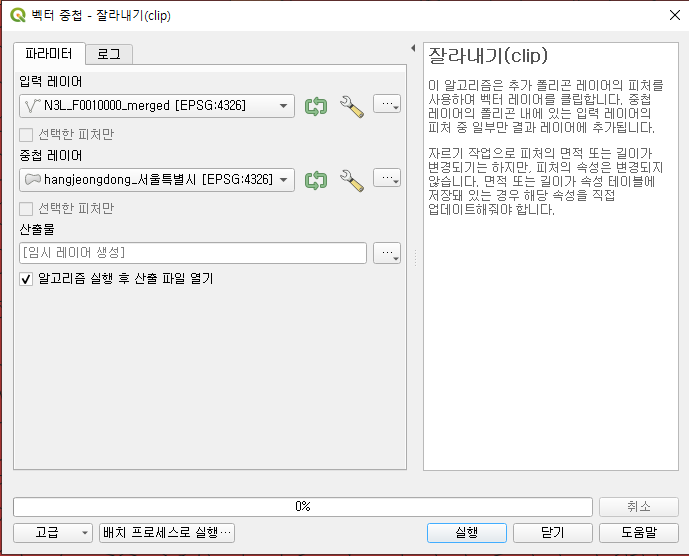Click iterate-over-layer icon for 입력 레이어

point(316,105)
